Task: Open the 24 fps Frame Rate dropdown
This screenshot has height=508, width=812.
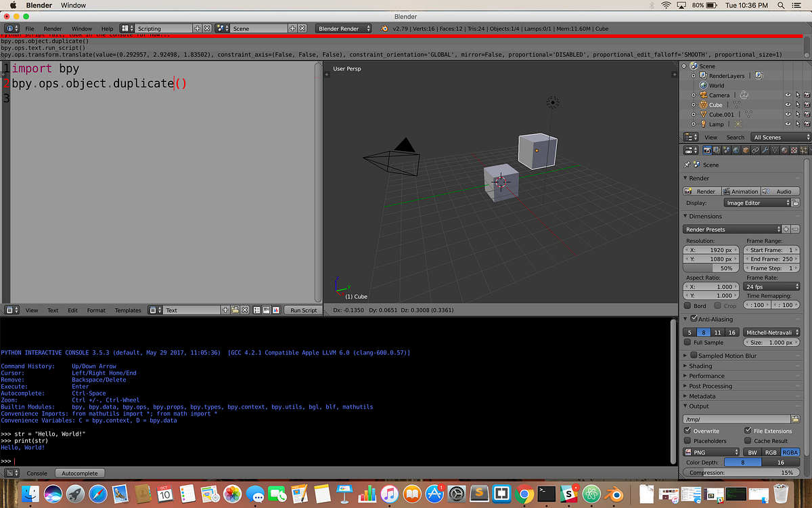Action: click(x=771, y=287)
